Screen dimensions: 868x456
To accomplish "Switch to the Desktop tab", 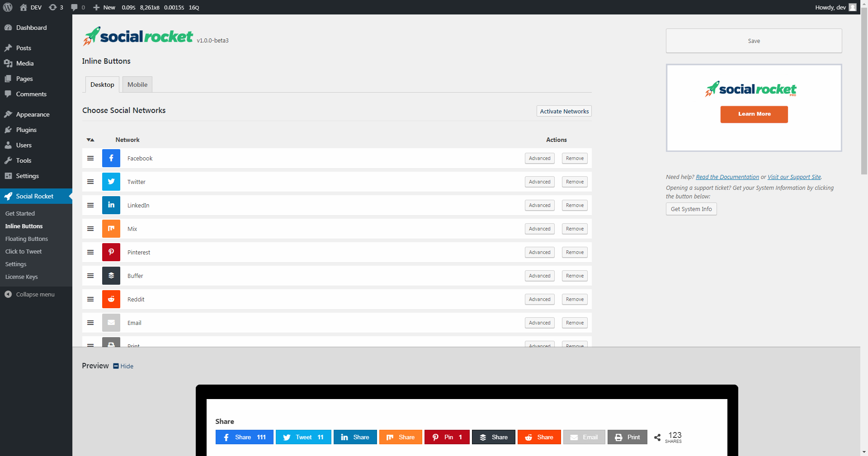I will tap(102, 85).
